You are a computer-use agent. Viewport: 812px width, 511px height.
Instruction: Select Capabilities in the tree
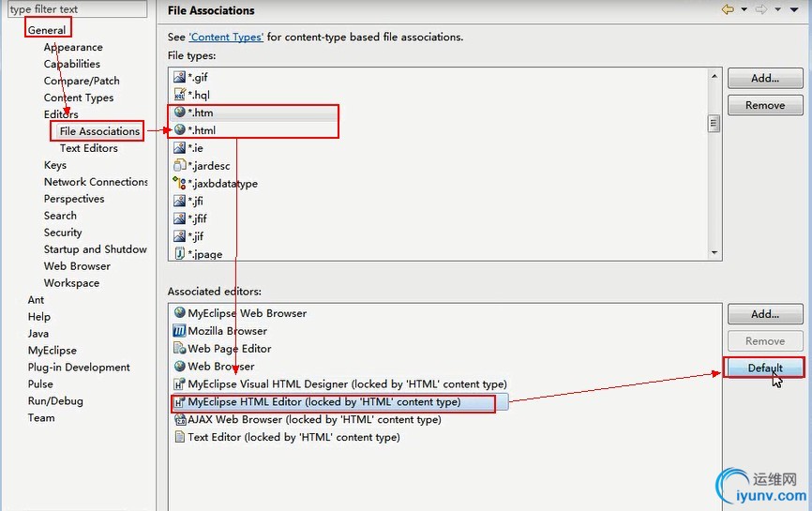[72, 64]
